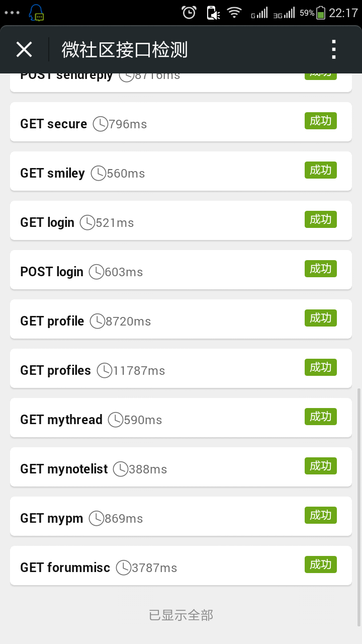The width and height of the screenshot is (362, 644).
Task: Open the GET profile result row
Action: pyautogui.click(x=181, y=319)
